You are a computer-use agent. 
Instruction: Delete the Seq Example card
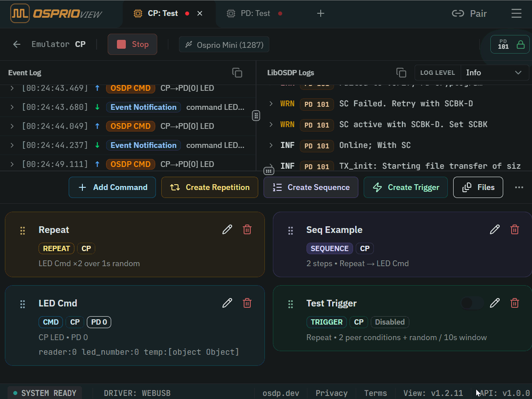tap(515, 229)
